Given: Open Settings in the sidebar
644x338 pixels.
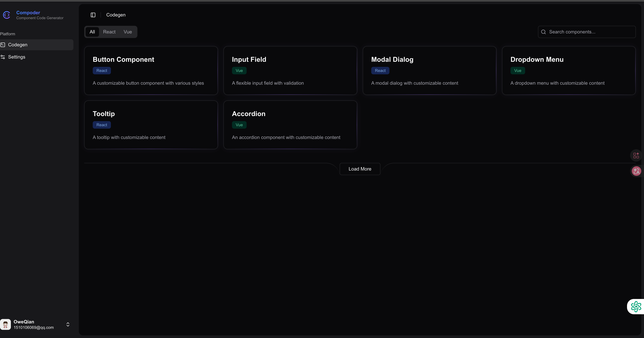Looking at the screenshot, I should pos(17,57).
